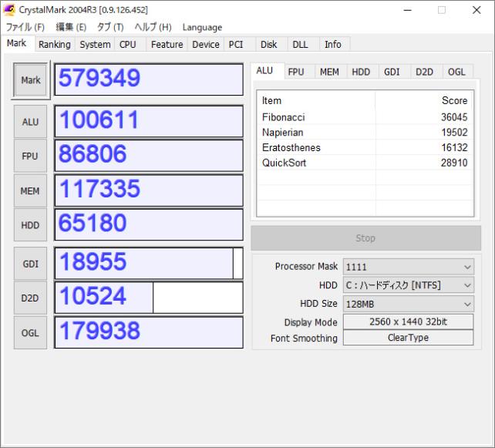Start the OGL benchmark test
This screenshot has width=495, height=448.
pyautogui.click(x=31, y=332)
